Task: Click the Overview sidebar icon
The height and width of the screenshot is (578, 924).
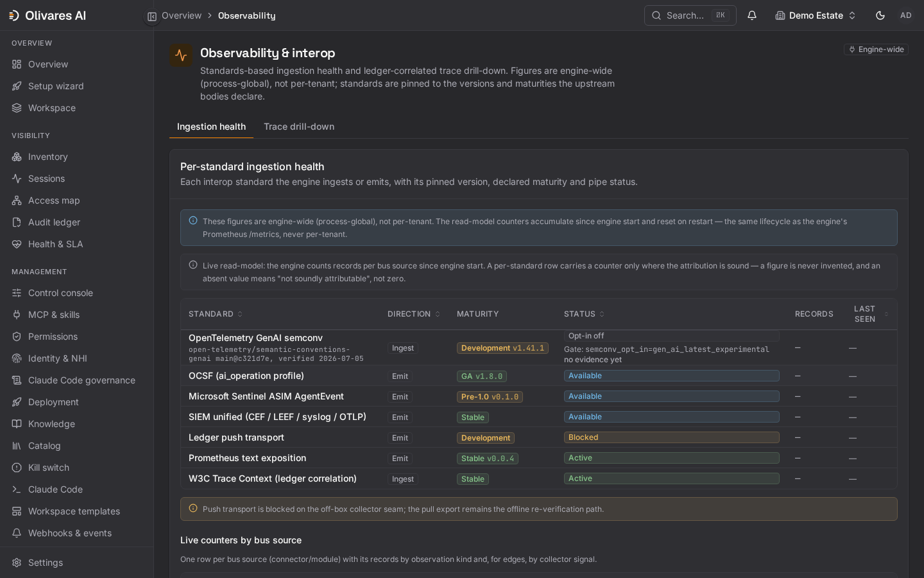Action: pyautogui.click(x=17, y=64)
